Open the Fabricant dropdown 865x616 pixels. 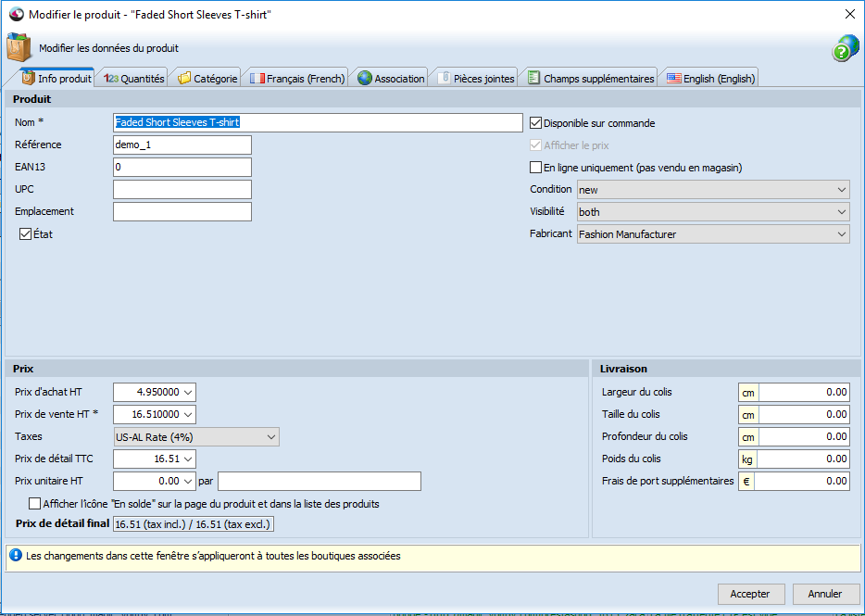[x=713, y=234]
